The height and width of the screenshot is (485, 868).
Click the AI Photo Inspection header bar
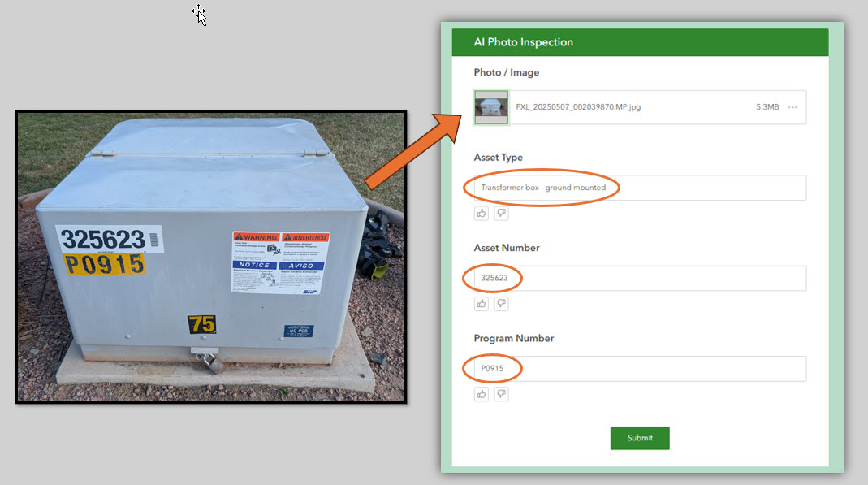pyautogui.click(x=640, y=41)
